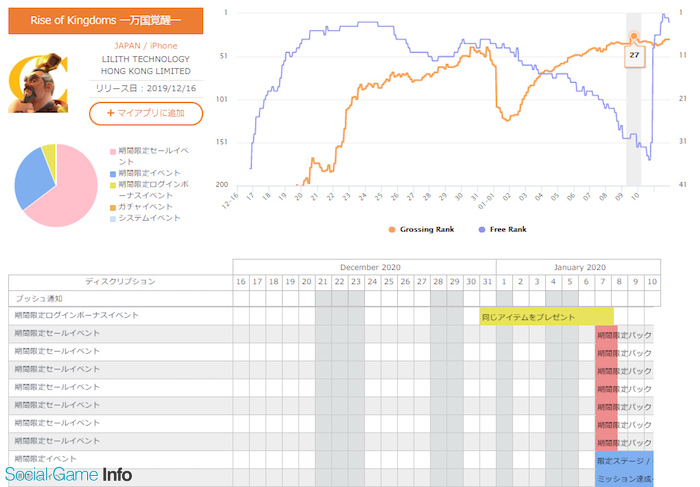
Task: Click day 24 column header in calendar
Action: click(x=372, y=282)
